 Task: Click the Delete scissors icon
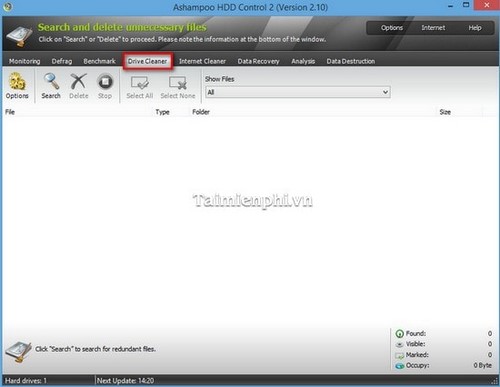79,81
